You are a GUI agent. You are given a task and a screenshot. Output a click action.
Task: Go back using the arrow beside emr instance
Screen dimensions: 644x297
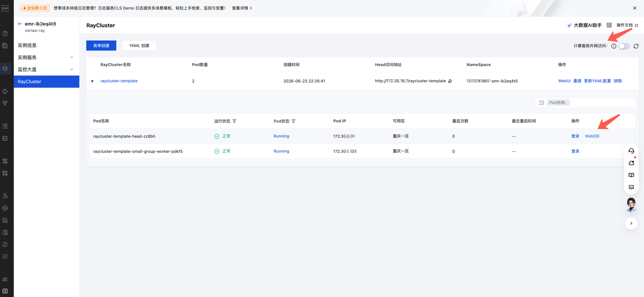pos(20,24)
